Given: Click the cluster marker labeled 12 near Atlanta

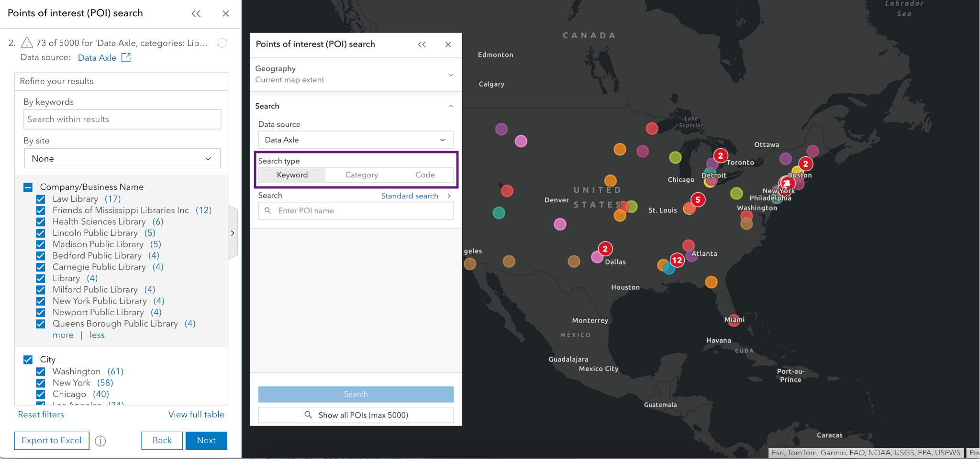Looking at the screenshot, I should pyautogui.click(x=677, y=260).
